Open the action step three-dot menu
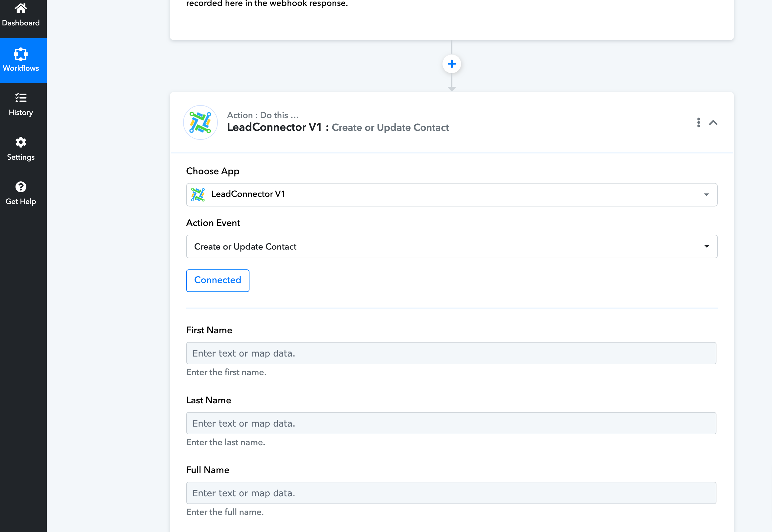Viewport: 772px width, 532px height. (698, 122)
